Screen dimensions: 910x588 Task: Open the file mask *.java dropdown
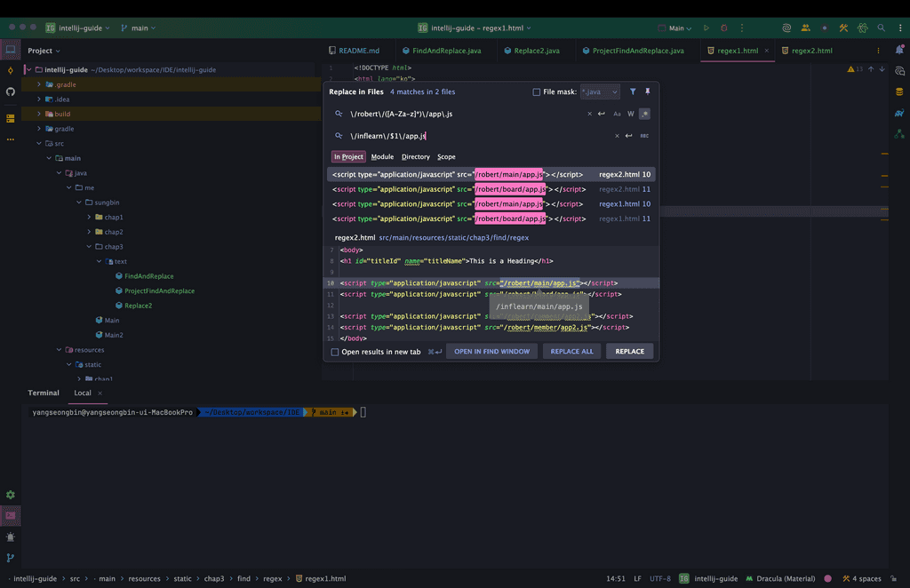600,91
